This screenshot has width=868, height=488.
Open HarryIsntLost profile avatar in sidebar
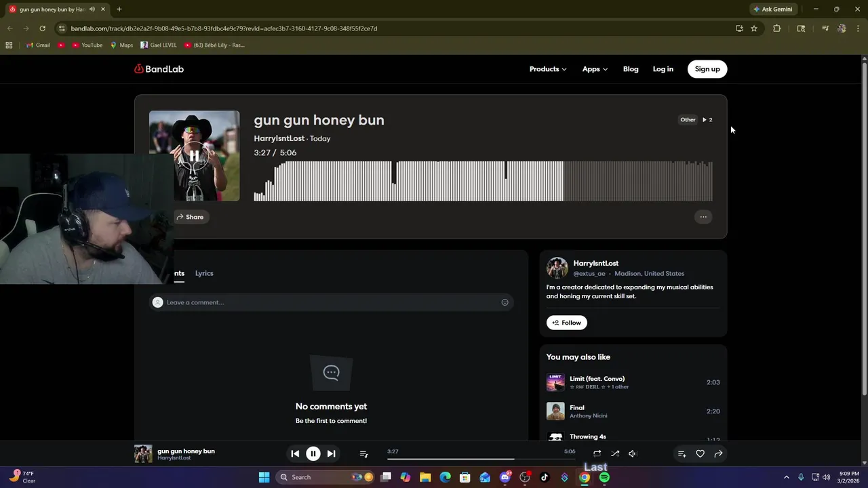point(557,268)
